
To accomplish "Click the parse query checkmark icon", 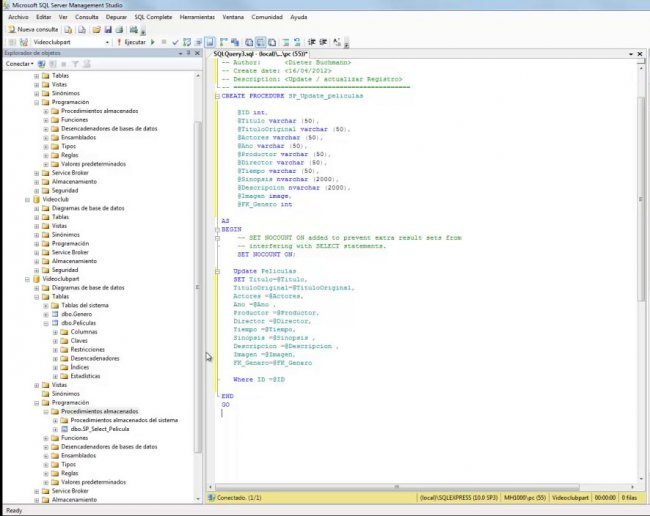I will pyautogui.click(x=173, y=43).
